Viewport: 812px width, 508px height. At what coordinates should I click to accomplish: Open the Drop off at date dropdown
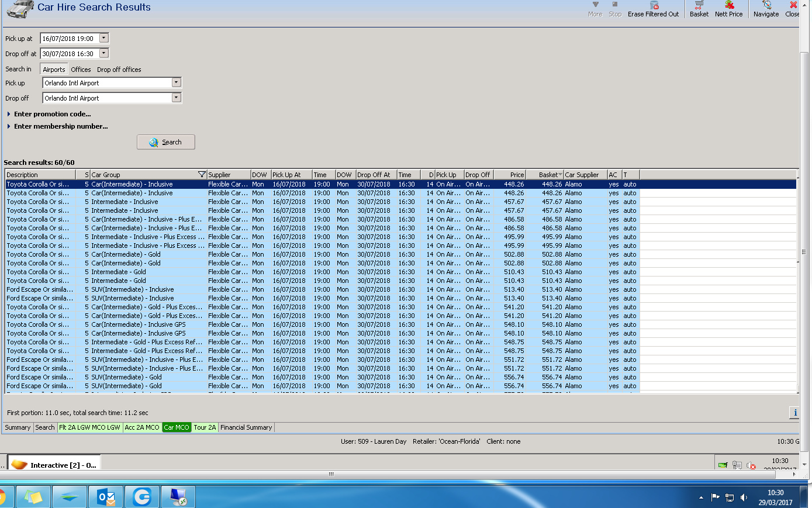pos(103,53)
